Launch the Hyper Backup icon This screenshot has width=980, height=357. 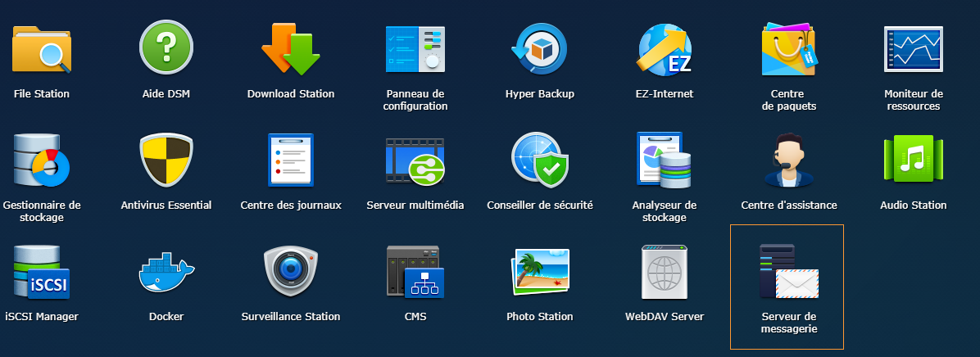(539, 48)
